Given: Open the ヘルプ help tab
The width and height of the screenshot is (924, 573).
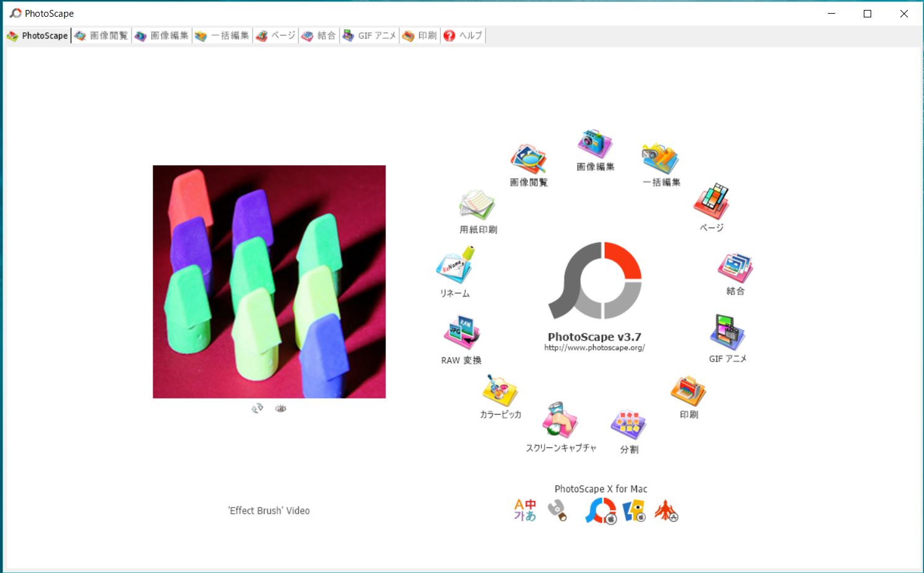Looking at the screenshot, I should tap(463, 36).
